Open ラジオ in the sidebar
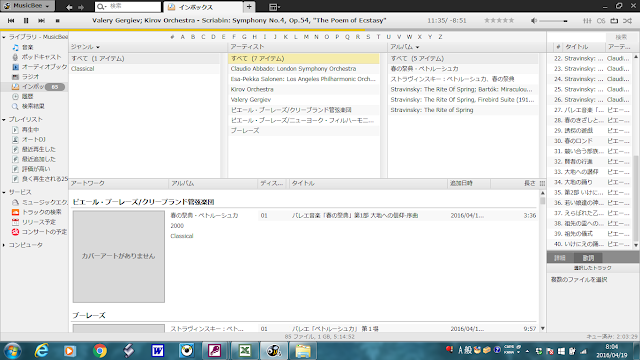Screen dimensions: 640x360 point(30,76)
